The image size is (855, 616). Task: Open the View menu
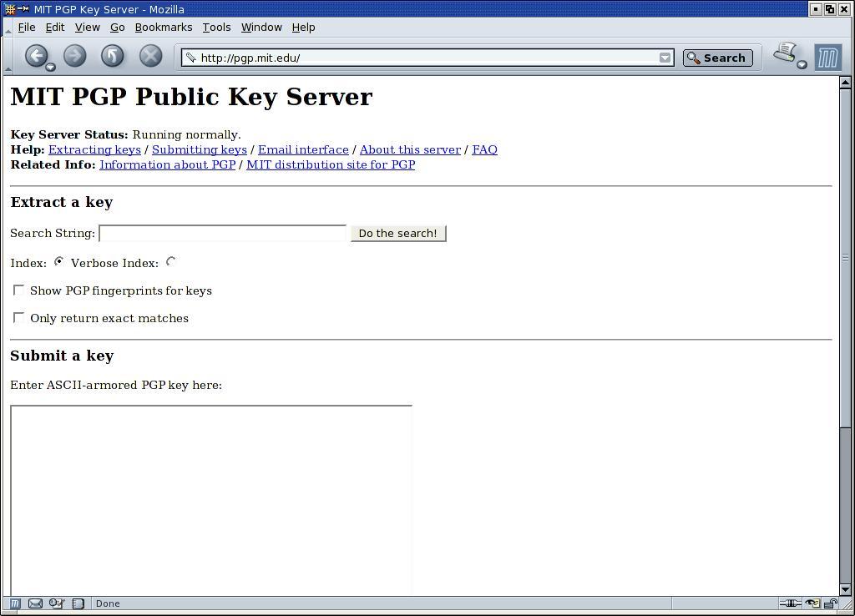tap(87, 28)
